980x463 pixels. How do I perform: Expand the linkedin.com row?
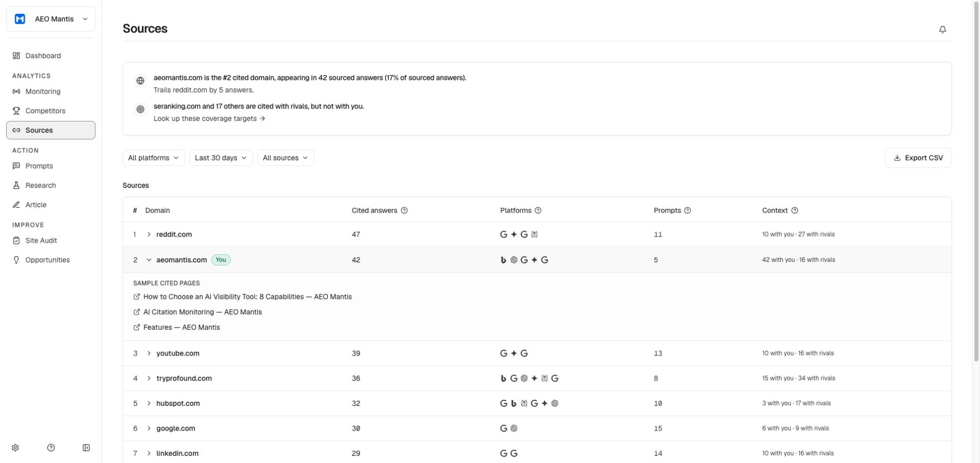click(149, 453)
